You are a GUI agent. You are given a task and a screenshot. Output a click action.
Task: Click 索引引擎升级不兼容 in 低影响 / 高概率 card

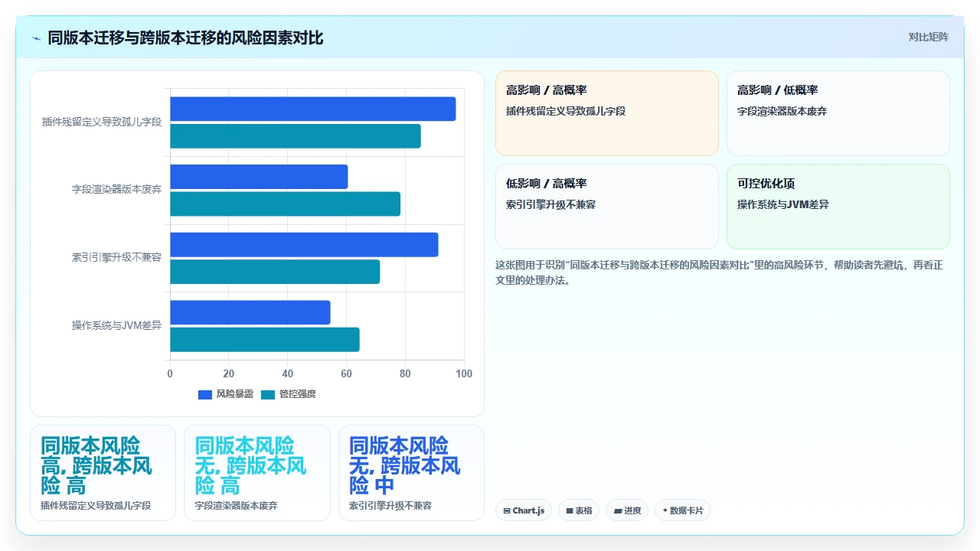pos(551,204)
